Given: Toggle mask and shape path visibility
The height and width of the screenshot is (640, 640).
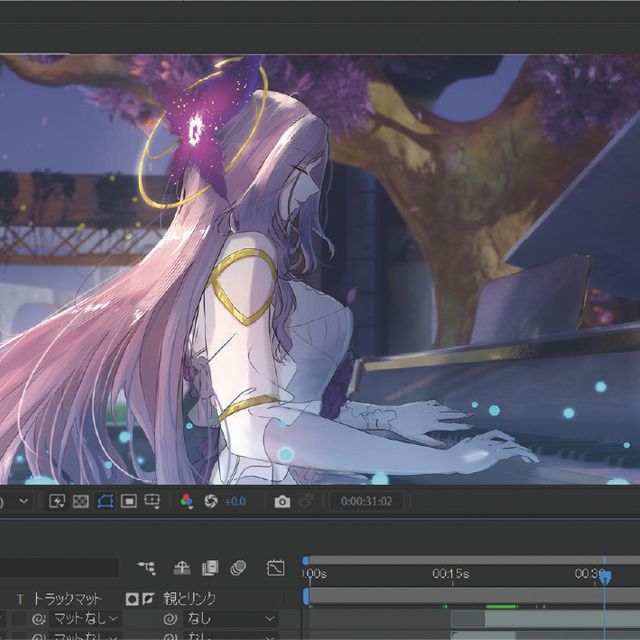Looking at the screenshot, I should (x=105, y=501).
